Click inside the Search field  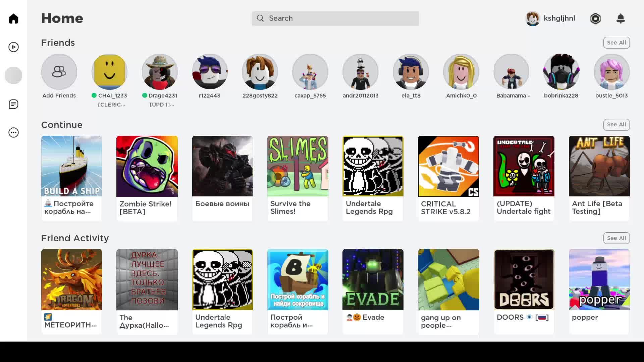[x=335, y=18]
